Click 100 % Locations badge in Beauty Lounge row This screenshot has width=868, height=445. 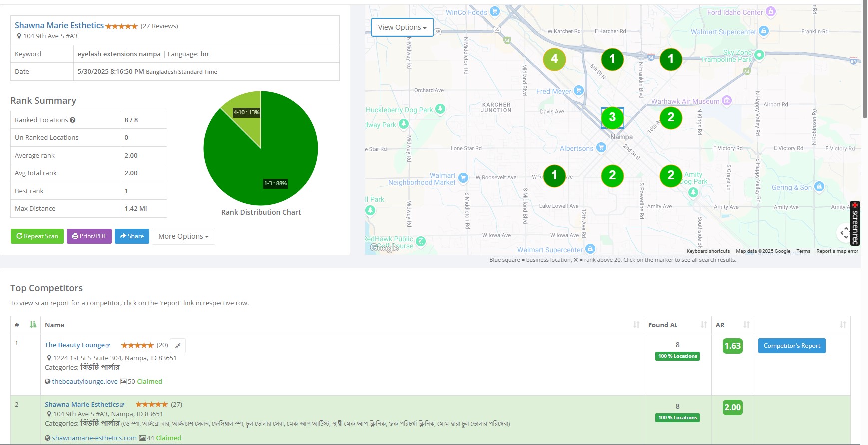click(677, 356)
